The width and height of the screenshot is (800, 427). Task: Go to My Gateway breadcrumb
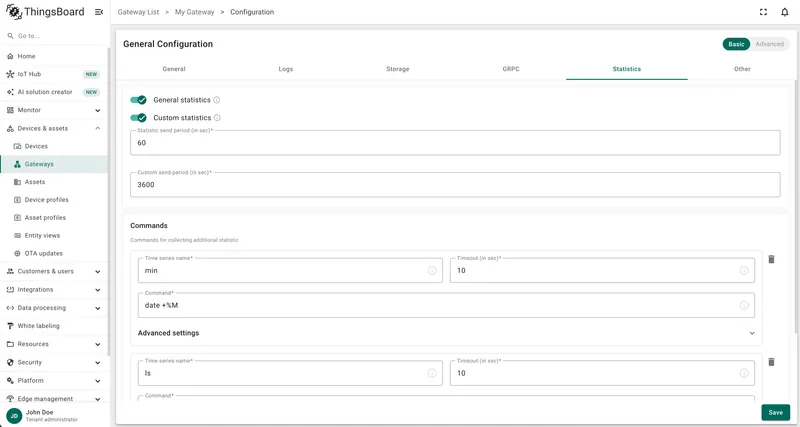[194, 12]
